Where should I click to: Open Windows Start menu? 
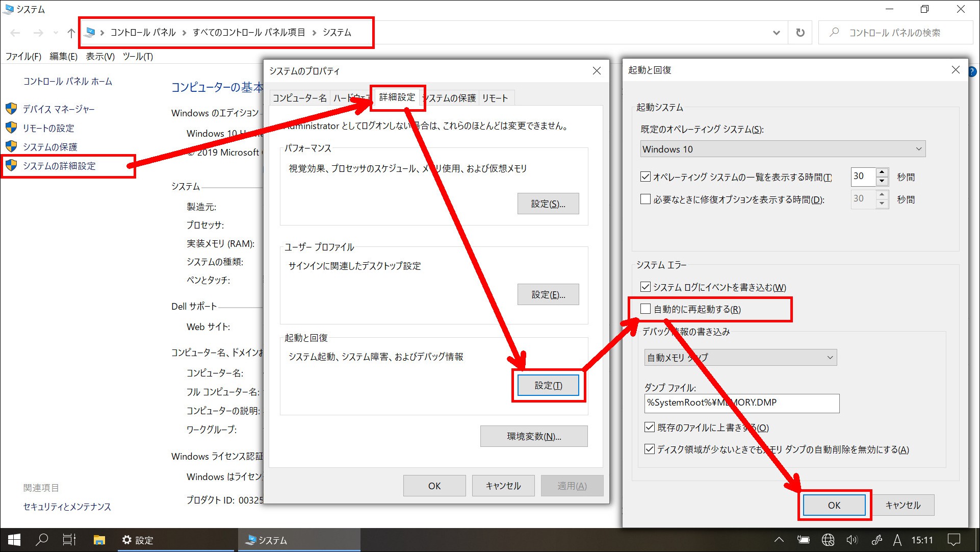click(14, 540)
